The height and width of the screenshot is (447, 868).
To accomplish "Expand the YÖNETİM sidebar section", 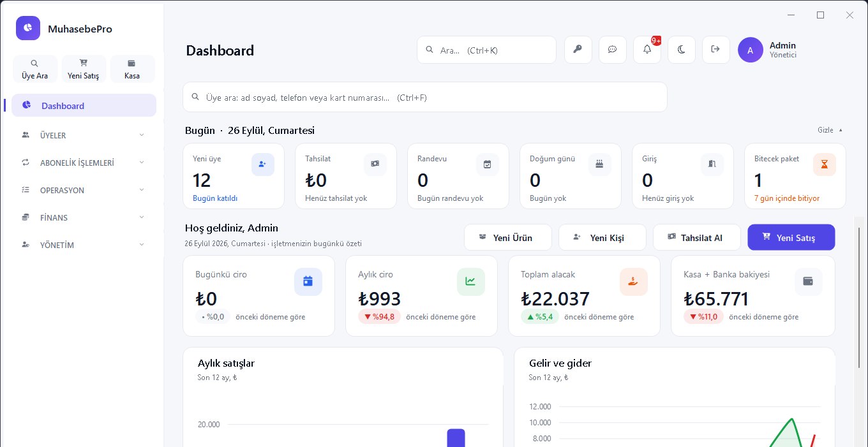I will click(x=84, y=245).
